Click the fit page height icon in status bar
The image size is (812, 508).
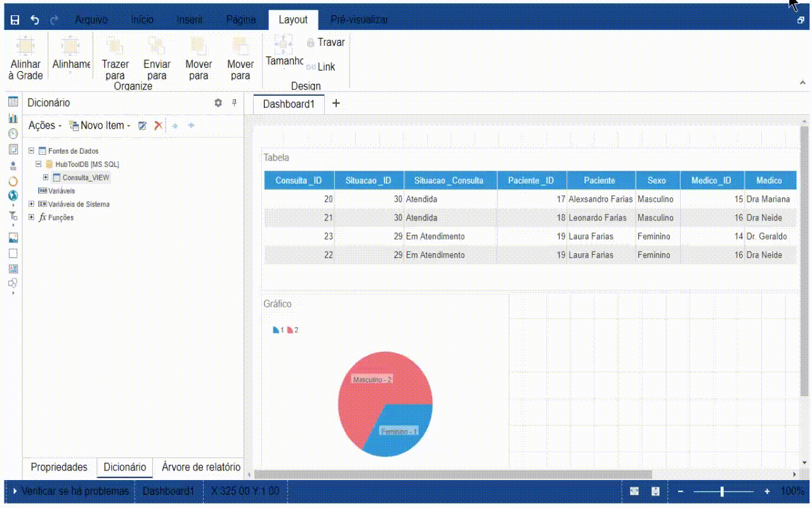pyautogui.click(x=656, y=491)
